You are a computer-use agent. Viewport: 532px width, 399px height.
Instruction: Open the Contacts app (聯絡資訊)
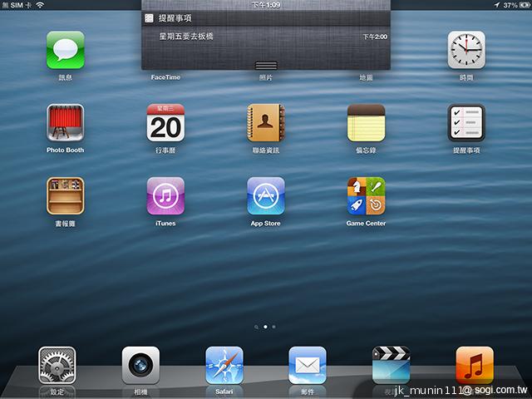266,123
